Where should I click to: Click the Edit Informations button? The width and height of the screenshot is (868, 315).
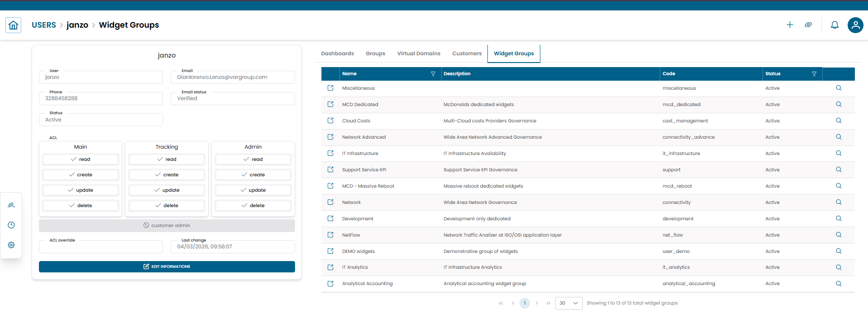click(x=167, y=267)
